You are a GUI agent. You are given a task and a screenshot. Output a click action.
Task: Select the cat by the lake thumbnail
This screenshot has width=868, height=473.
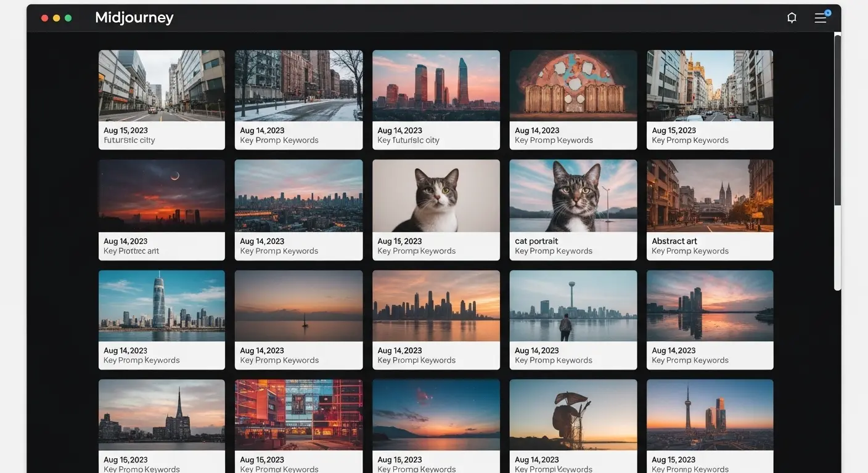(573, 196)
